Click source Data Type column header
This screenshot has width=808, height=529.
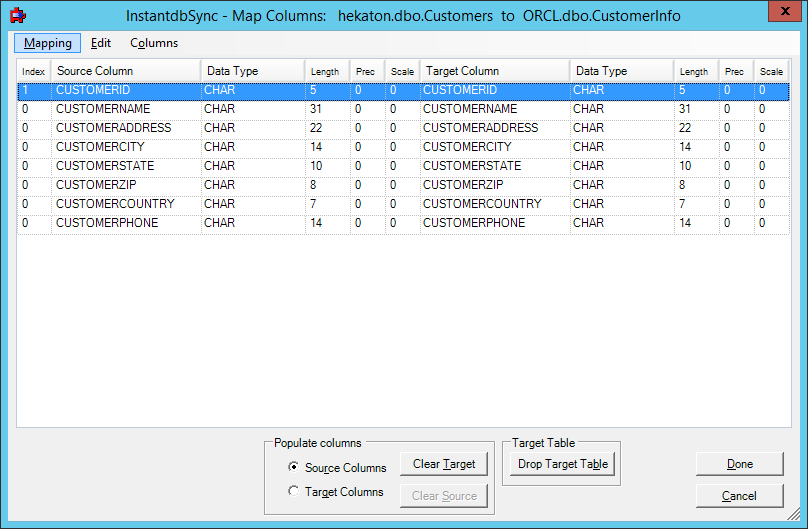(x=252, y=71)
